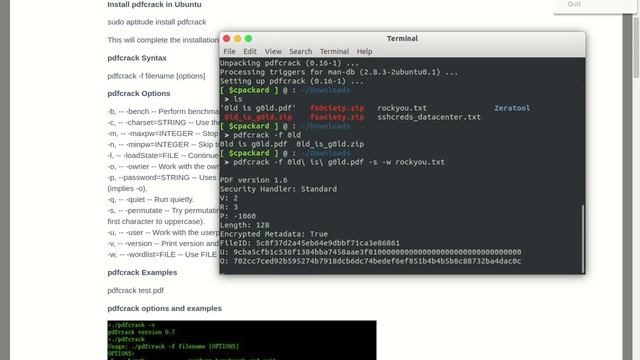Click the 'pdfcrack -f 0ld' command line
The height and width of the screenshot is (360, 640).
263,135
